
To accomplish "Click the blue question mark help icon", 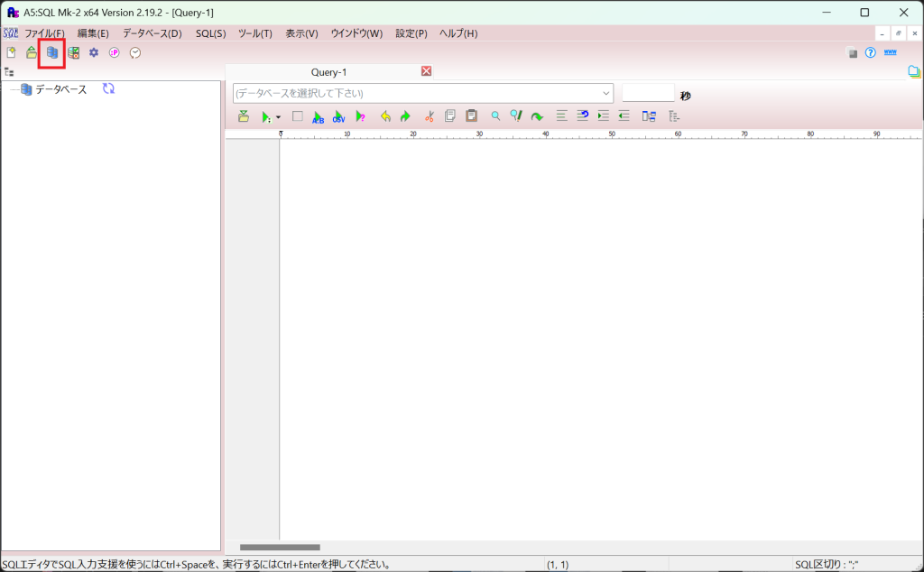I will [x=870, y=52].
